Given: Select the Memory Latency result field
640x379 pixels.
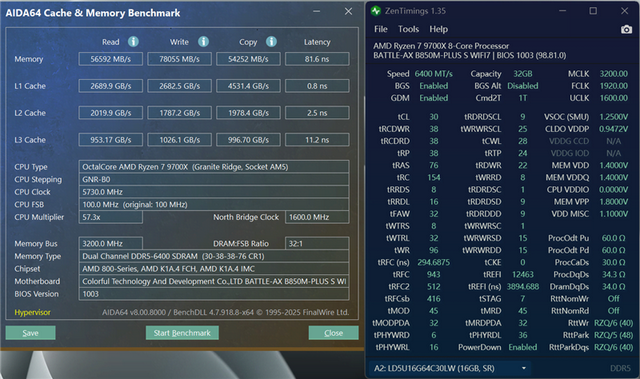Looking at the screenshot, I should (x=317, y=59).
